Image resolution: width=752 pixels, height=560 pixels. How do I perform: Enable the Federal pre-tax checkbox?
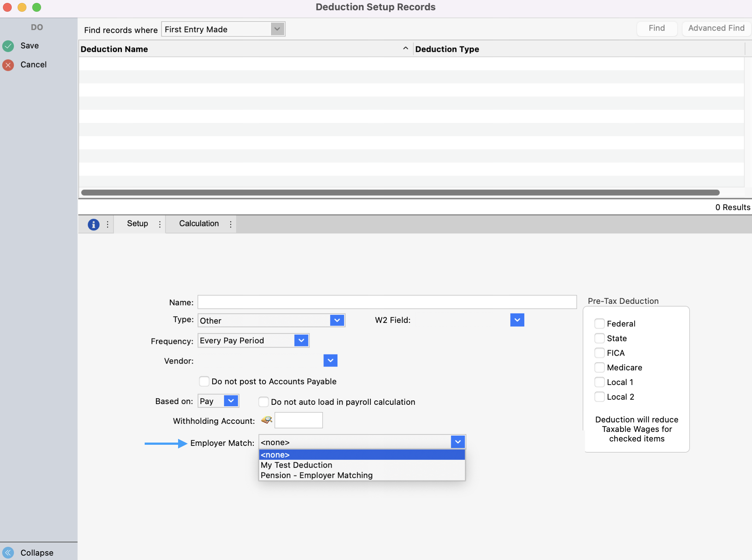pyautogui.click(x=599, y=323)
